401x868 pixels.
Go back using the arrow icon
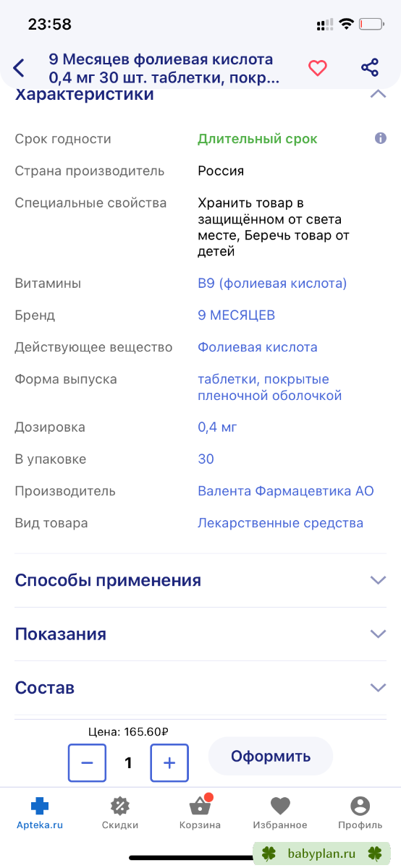tap(19, 69)
